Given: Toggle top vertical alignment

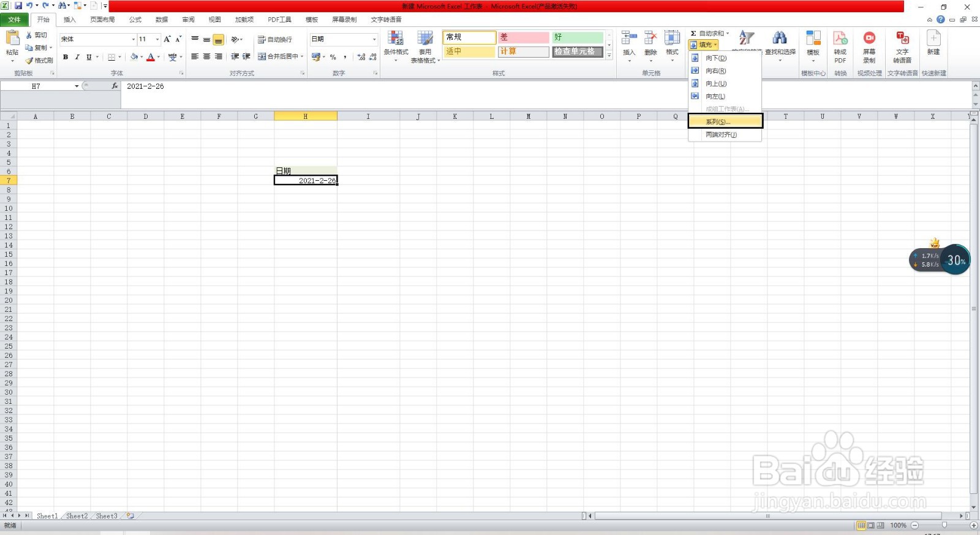Looking at the screenshot, I should (x=195, y=39).
